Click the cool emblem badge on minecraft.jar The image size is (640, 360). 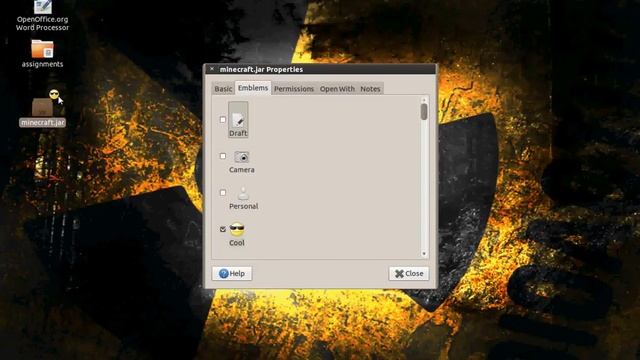click(x=54, y=94)
